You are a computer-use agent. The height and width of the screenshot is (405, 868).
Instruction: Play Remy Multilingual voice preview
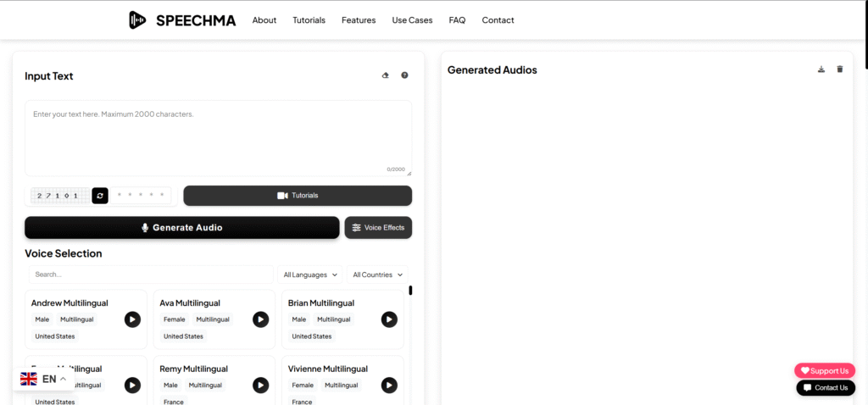[261, 385]
